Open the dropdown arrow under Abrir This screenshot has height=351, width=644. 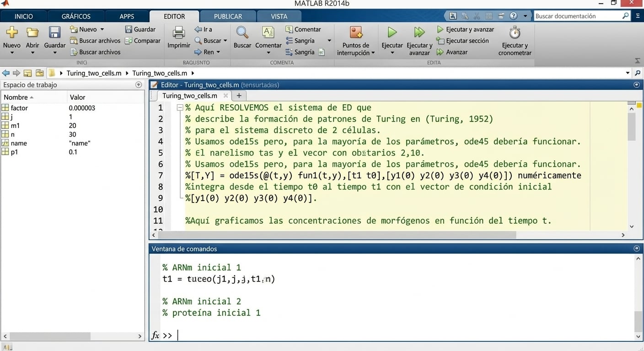coord(32,53)
